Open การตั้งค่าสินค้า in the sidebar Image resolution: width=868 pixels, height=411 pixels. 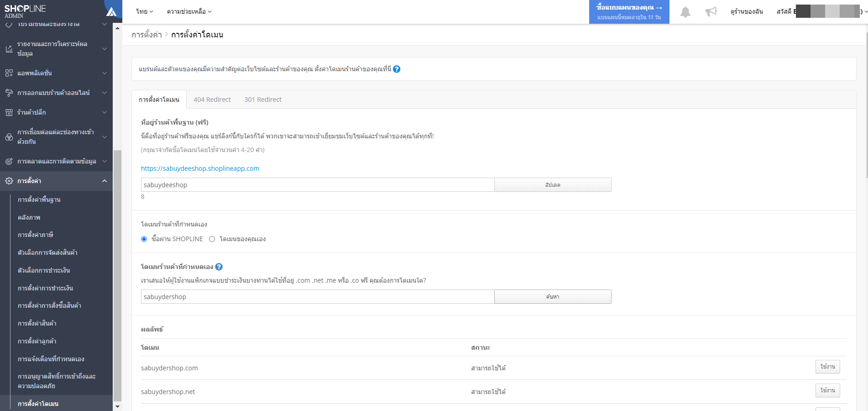[x=37, y=323]
